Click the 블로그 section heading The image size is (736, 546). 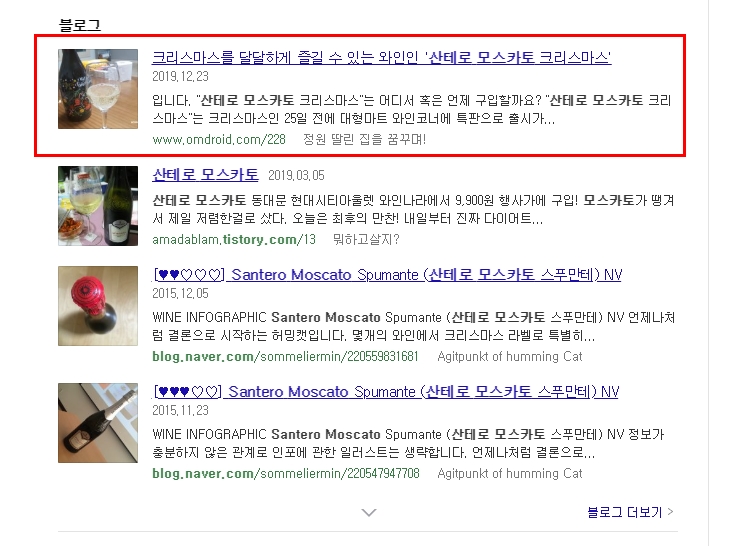pos(80,25)
